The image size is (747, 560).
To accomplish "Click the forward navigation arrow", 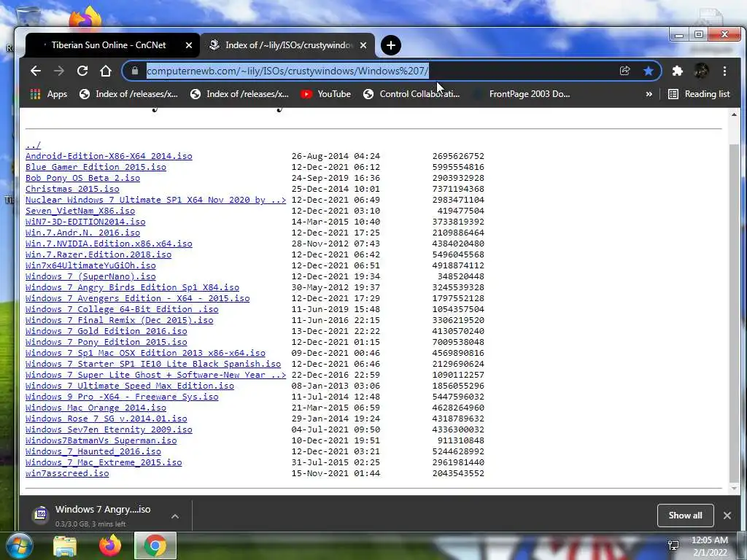I will click(x=59, y=71).
